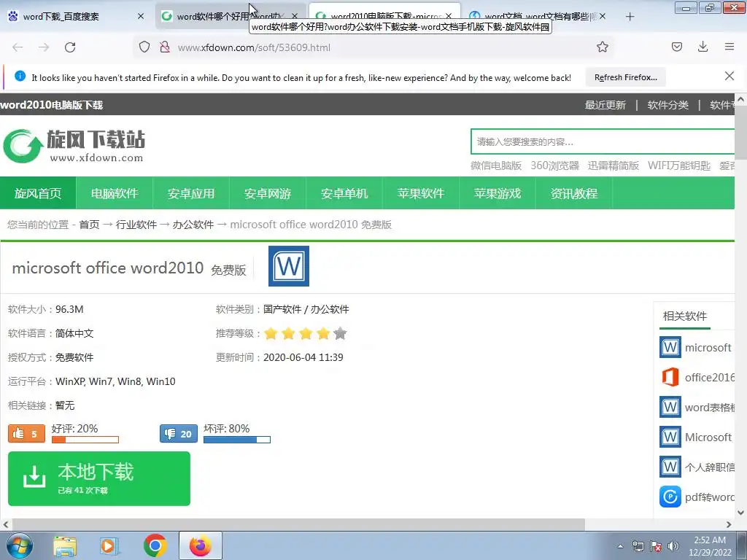Open related pdf转word icon
The height and width of the screenshot is (560, 747).
(x=670, y=497)
